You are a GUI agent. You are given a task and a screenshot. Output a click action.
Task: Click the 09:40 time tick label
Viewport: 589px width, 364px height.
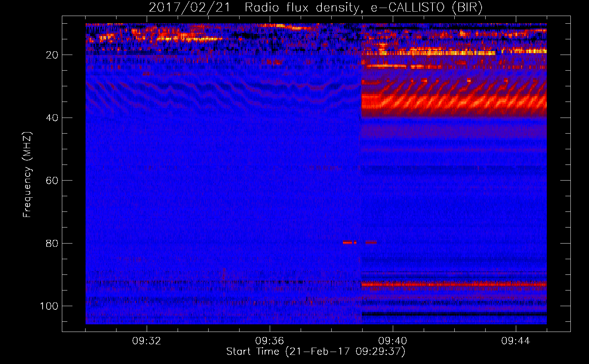tap(393, 341)
